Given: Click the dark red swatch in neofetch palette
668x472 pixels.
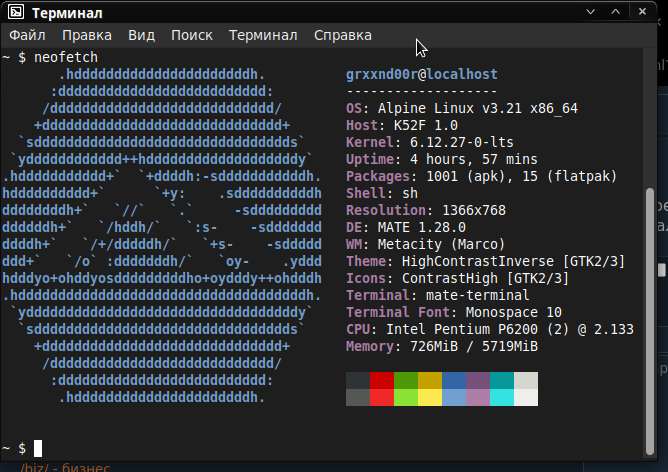Looking at the screenshot, I should pos(381,381).
